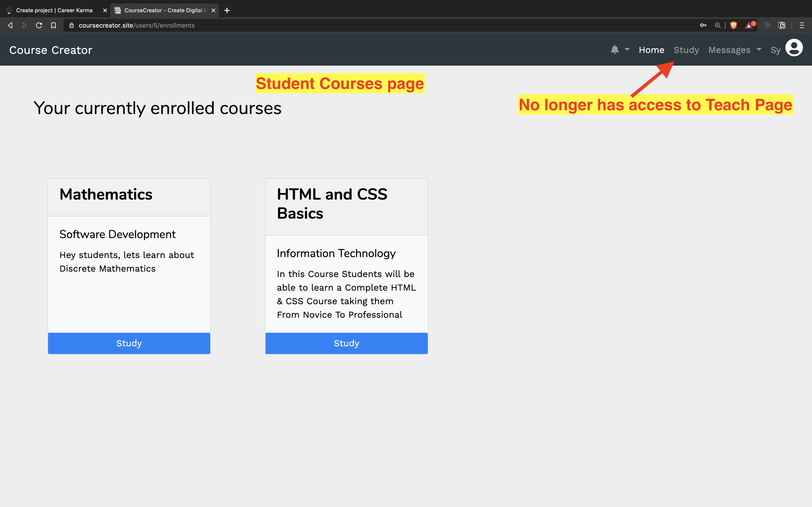Click the saved passwords key icon
Viewport: 812px width, 507px height.
tap(703, 26)
